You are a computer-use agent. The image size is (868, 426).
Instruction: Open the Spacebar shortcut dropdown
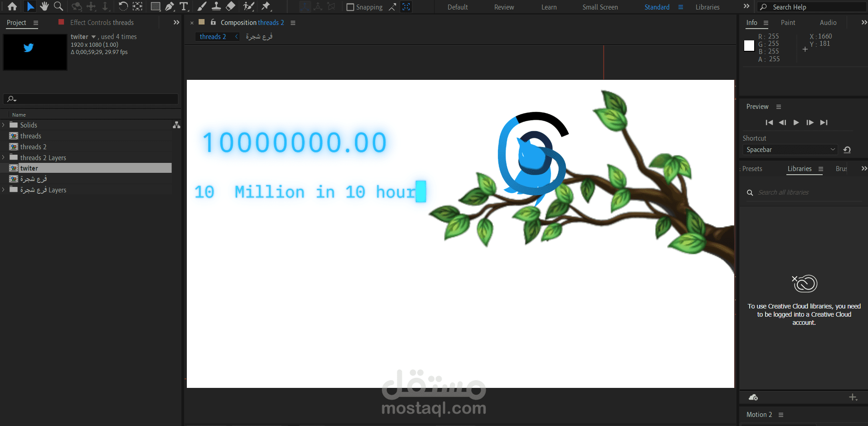(790, 150)
